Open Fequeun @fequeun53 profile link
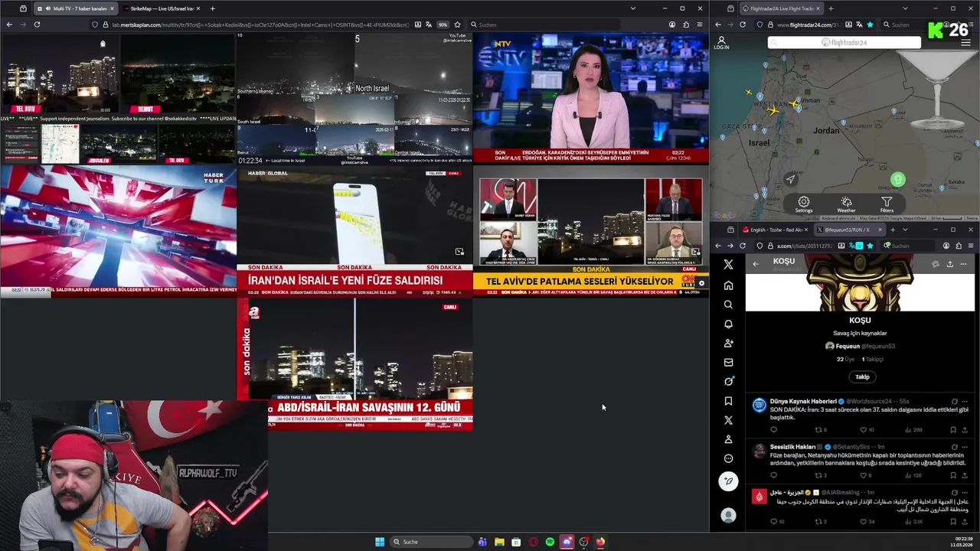This screenshot has width=980, height=551. [860, 346]
